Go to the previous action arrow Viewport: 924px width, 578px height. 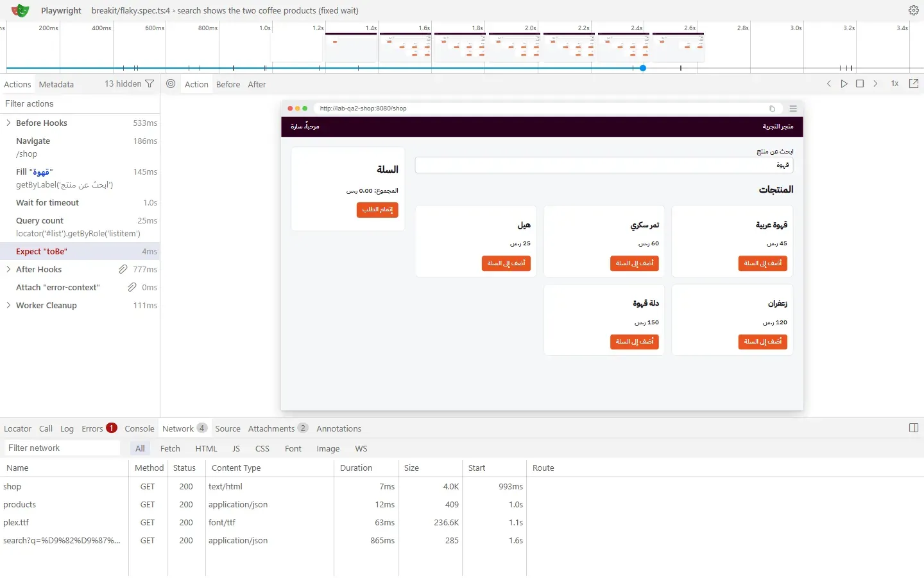click(x=829, y=83)
